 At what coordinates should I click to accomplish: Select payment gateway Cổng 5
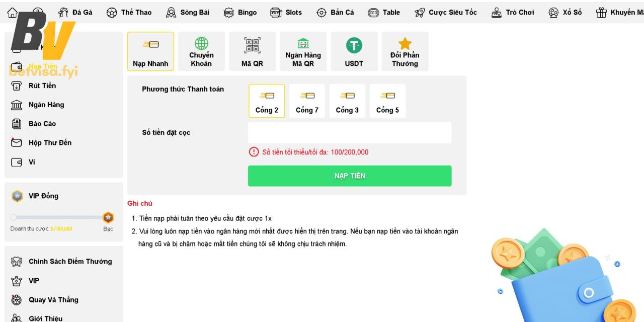[387, 101]
